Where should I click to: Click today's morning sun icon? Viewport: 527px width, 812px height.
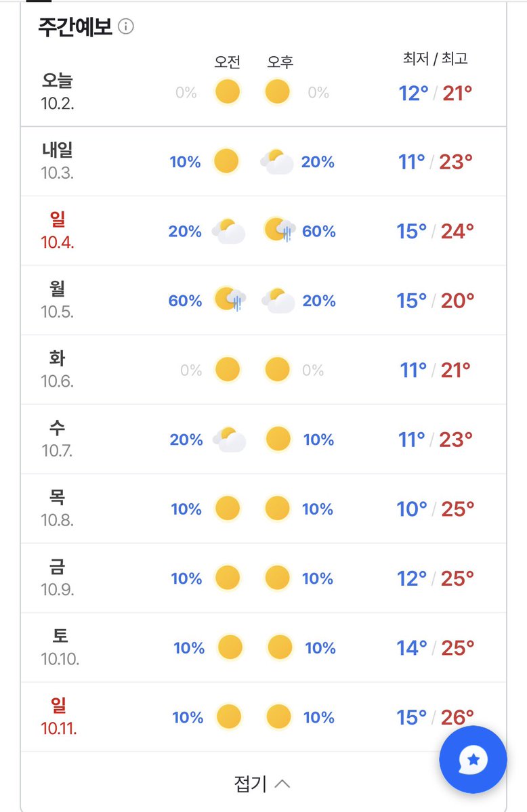click(x=228, y=92)
